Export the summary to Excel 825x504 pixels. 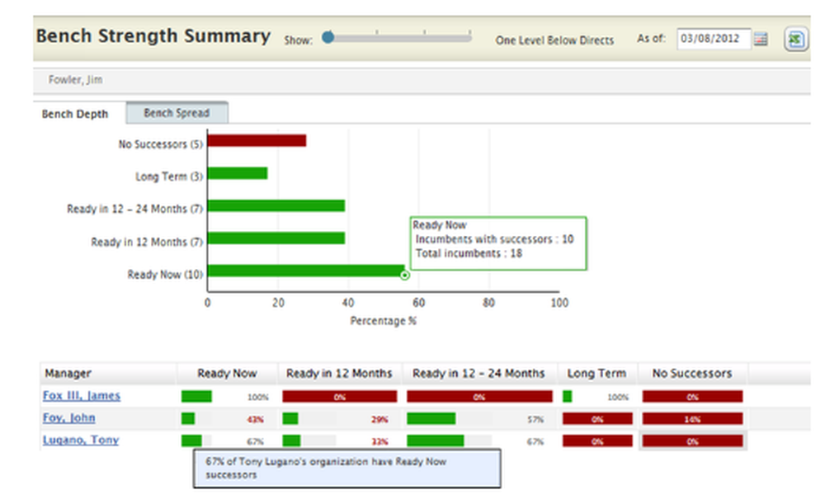coord(794,38)
